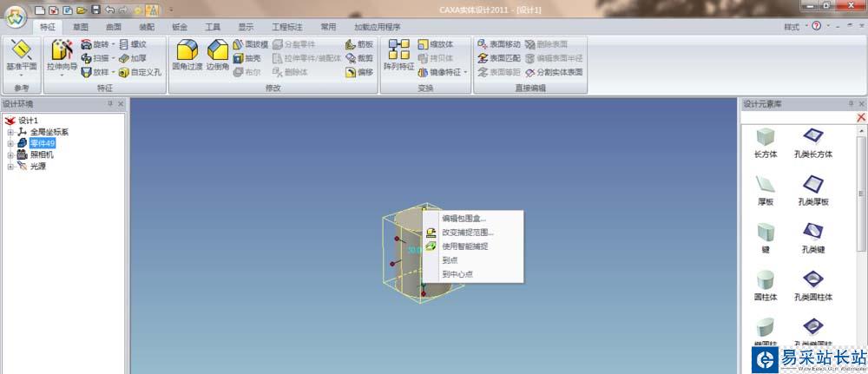Open the dropdown arrow beside 放样
868x374 pixels.
coord(113,72)
